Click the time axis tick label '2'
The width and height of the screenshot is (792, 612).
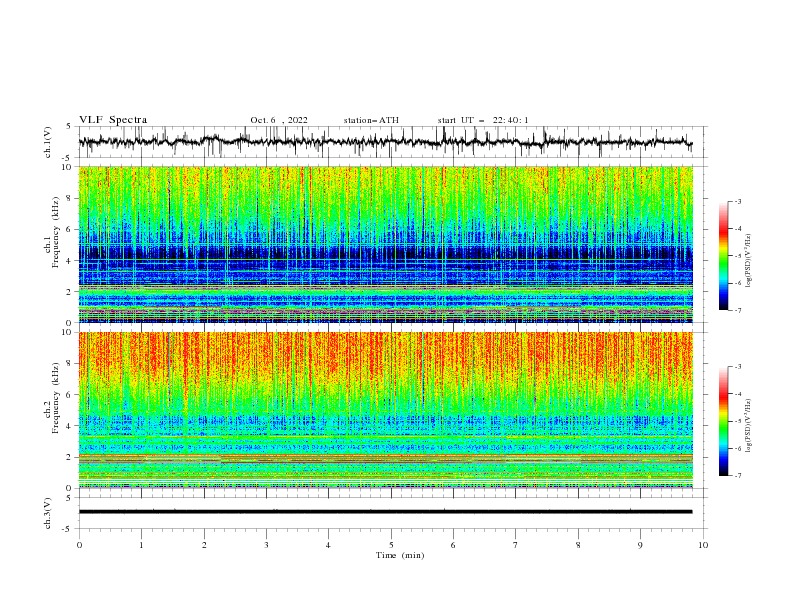pyautogui.click(x=204, y=545)
